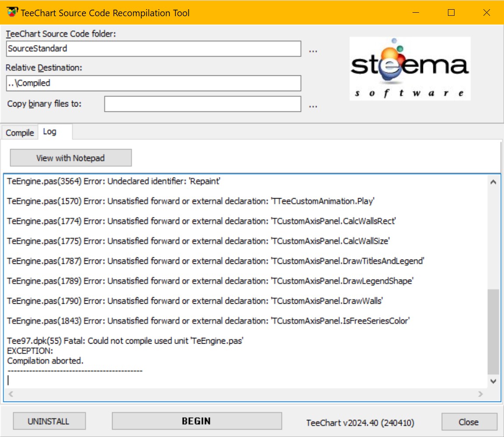Click the DrawTitlesAndLegend error line

pyautogui.click(x=216, y=261)
